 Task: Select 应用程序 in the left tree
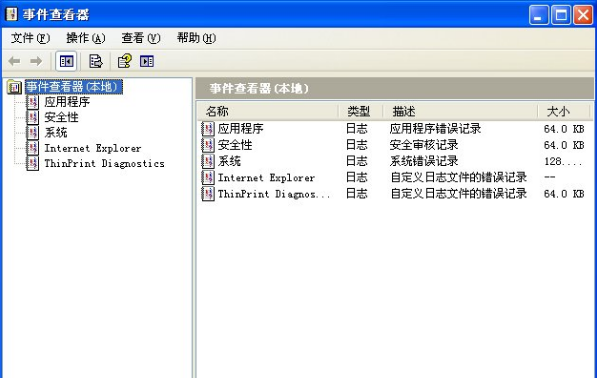click(67, 102)
